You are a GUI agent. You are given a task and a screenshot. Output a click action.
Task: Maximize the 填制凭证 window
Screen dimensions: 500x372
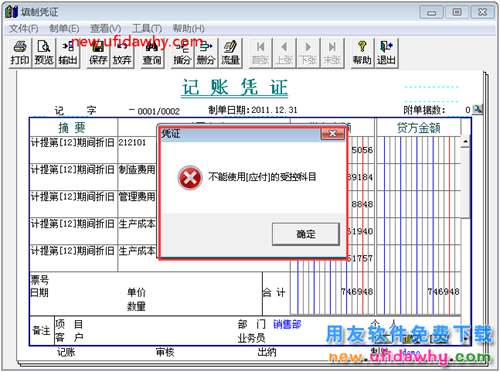457,13
